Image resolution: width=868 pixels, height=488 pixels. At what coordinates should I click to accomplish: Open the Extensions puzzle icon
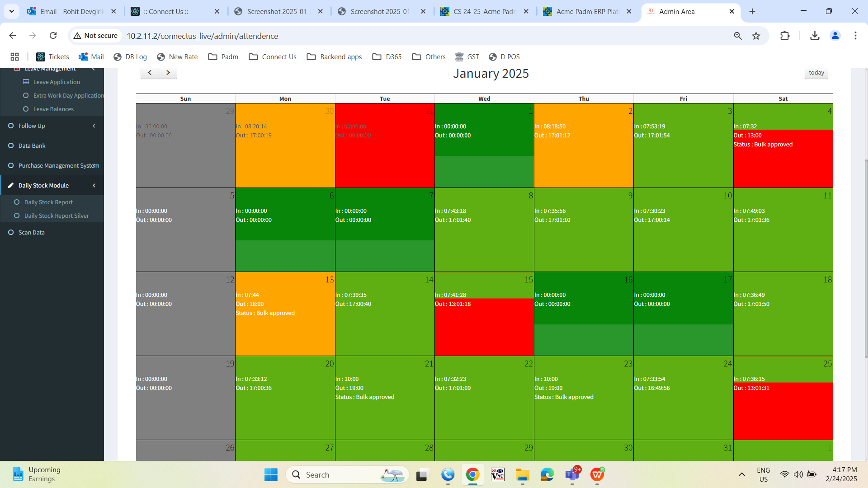coord(785,36)
